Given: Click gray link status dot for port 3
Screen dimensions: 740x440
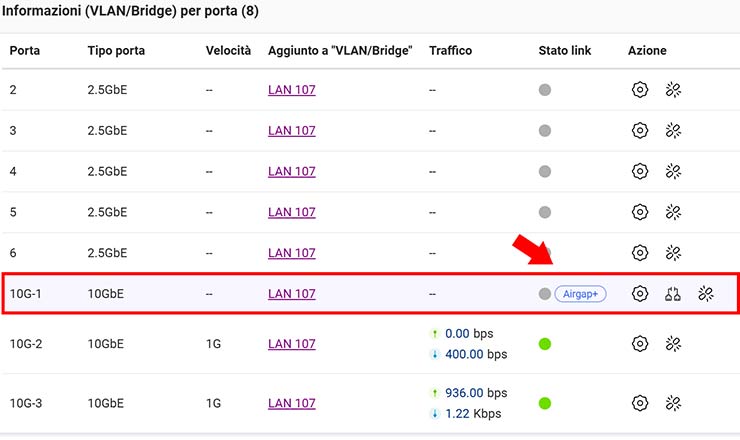Looking at the screenshot, I should [x=545, y=131].
